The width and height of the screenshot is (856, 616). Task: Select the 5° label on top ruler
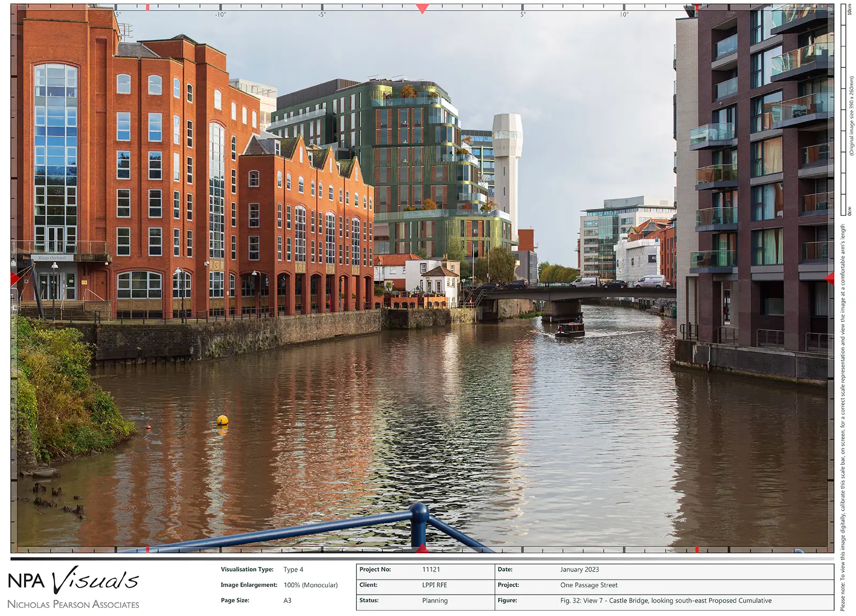pyautogui.click(x=523, y=14)
